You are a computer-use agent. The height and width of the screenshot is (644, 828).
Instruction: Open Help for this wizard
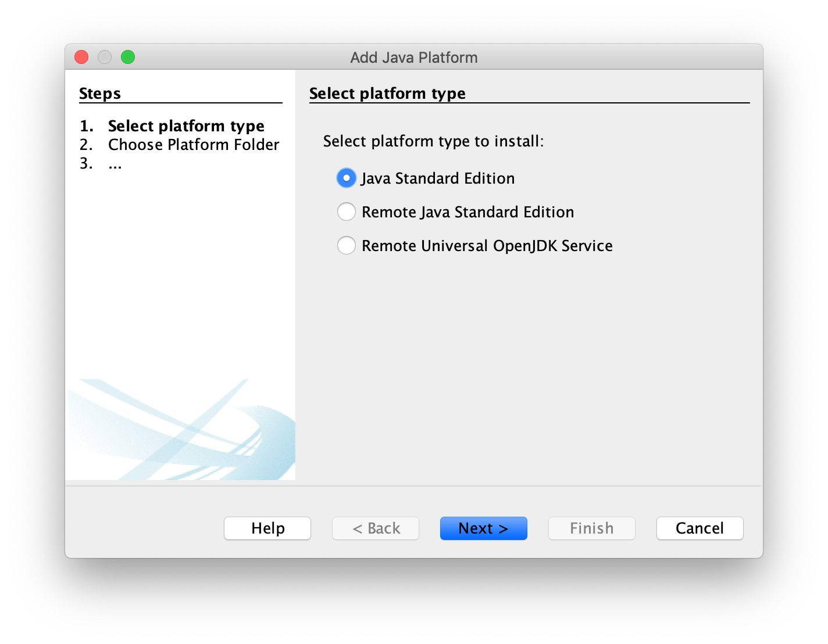267,528
